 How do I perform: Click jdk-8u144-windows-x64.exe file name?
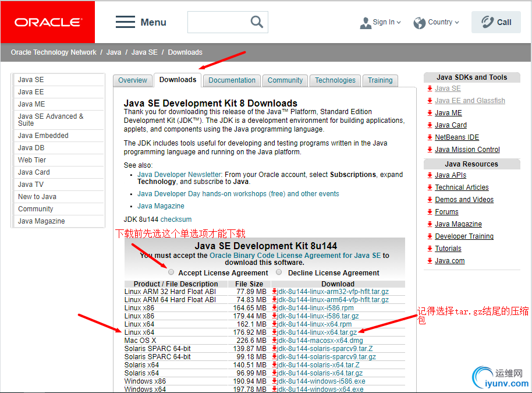coord(320,390)
